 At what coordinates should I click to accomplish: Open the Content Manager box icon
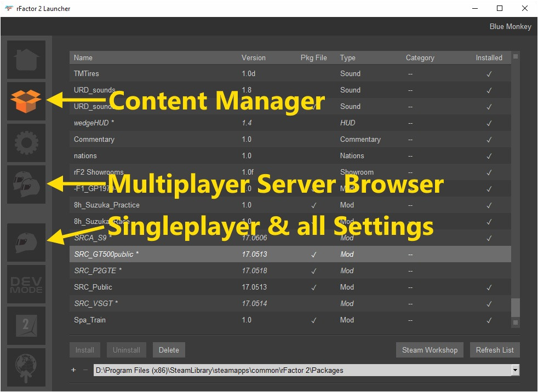point(26,101)
